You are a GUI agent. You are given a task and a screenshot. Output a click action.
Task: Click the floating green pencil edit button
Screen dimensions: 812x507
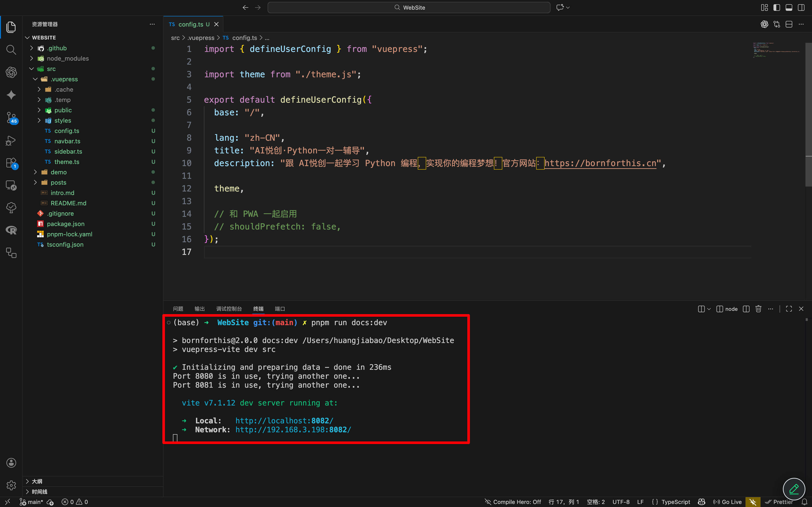pyautogui.click(x=794, y=489)
